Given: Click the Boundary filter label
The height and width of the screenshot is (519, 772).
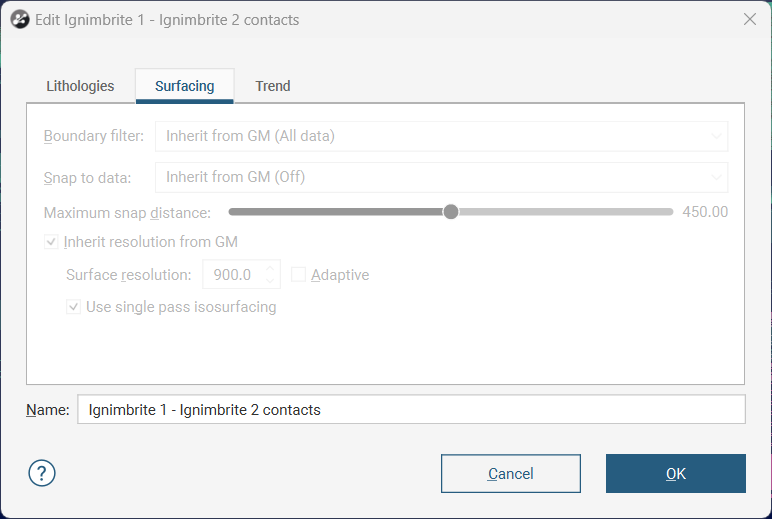Looking at the screenshot, I should [x=94, y=136].
